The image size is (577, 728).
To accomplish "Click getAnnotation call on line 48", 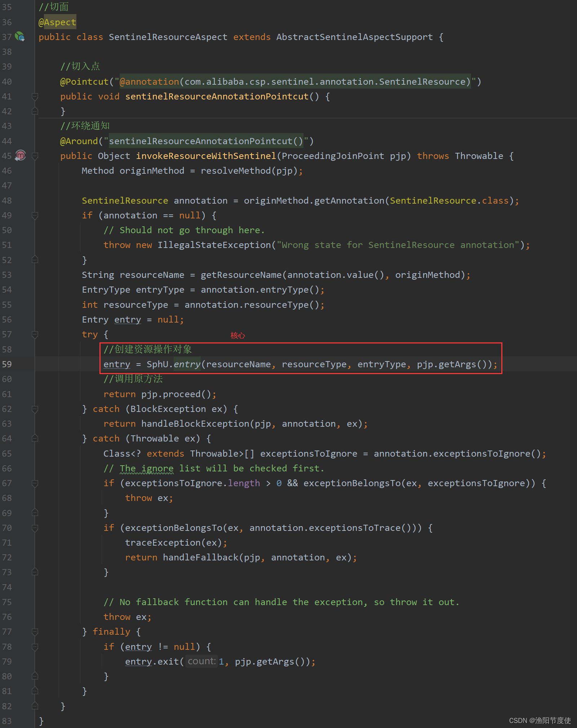I will (x=349, y=201).
